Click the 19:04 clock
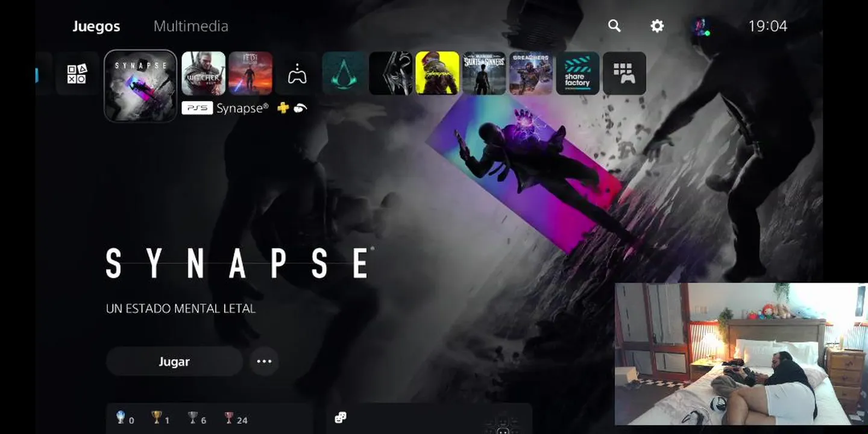The height and width of the screenshot is (434, 868). pos(768,26)
